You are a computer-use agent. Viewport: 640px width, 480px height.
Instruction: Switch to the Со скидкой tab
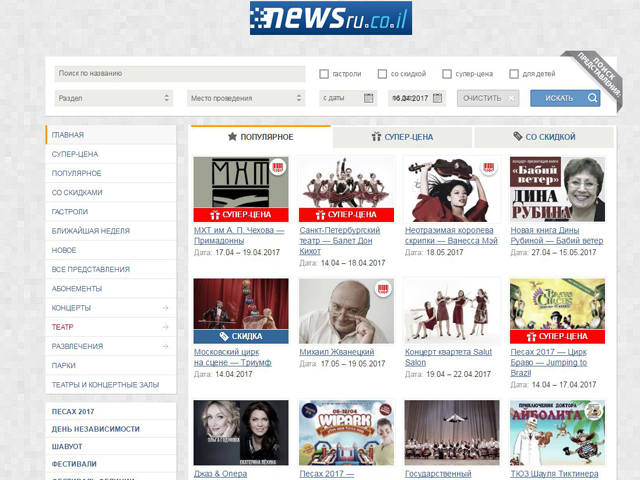(x=544, y=137)
